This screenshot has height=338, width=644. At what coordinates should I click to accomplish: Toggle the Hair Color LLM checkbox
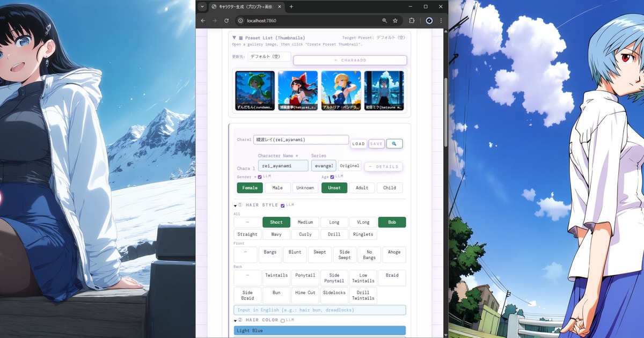pyautogui.click(x=283, y=320)
